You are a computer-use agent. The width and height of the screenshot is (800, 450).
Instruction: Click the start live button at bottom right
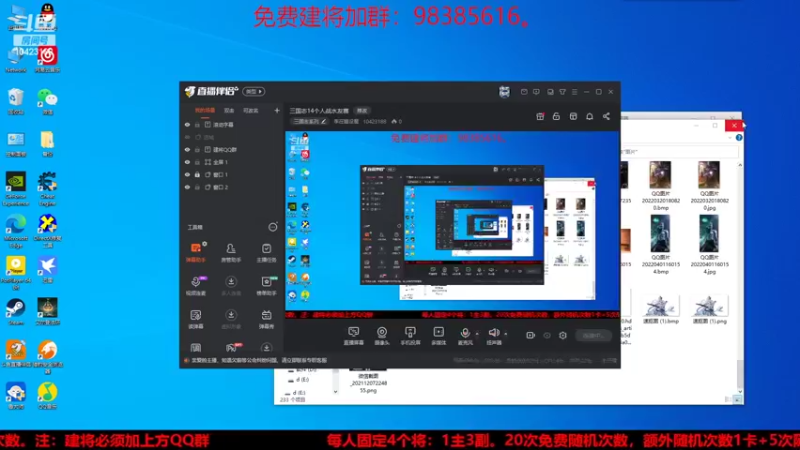tap(593, 335)
